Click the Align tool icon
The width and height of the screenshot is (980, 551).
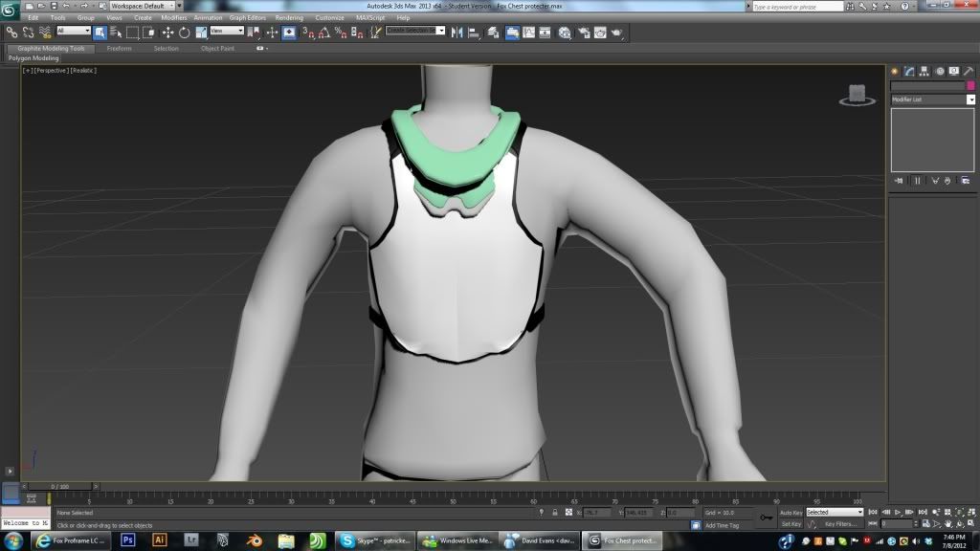click(474, 33)
